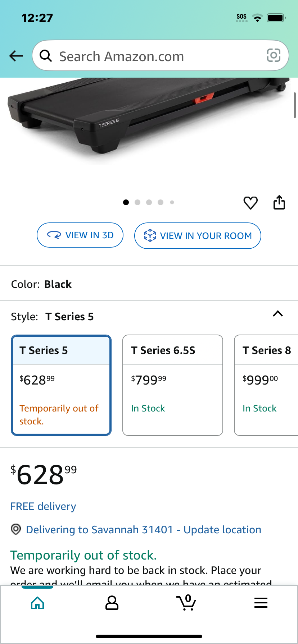Open the account profile icon
The image size is (298, 644).
(x=112, y=603)
